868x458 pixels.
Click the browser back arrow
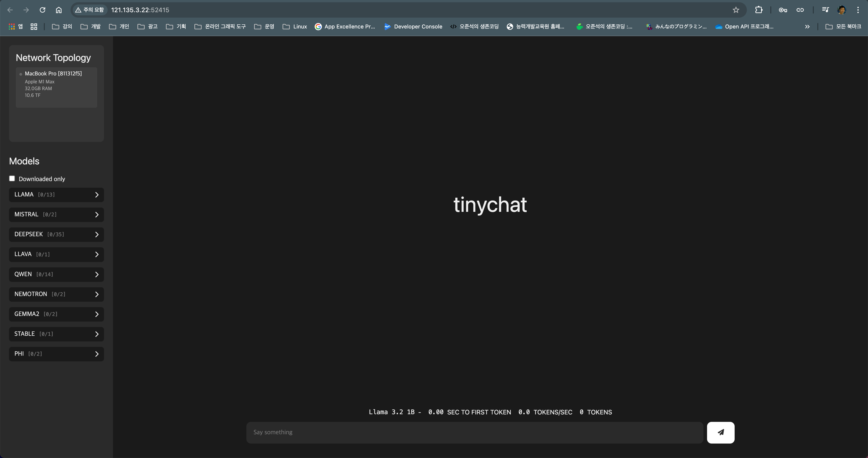click(x=10, y=10)
